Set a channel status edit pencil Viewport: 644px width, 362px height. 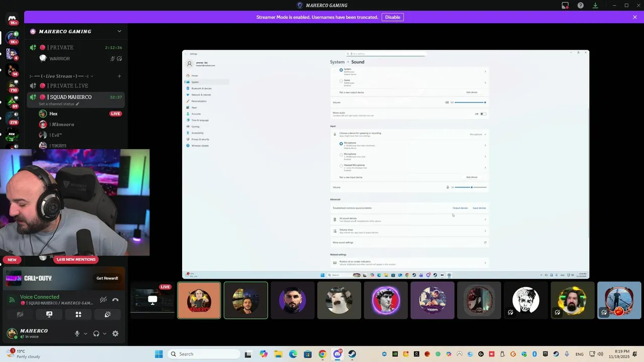(77, 104)
